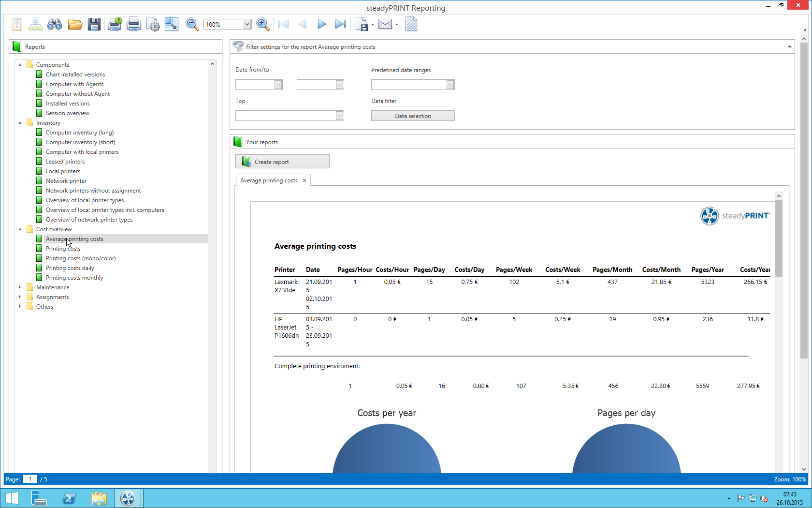Collapse the Inventory folder
Image resolution: width=812 pixels, height=508 pixels.
point(20,123)
